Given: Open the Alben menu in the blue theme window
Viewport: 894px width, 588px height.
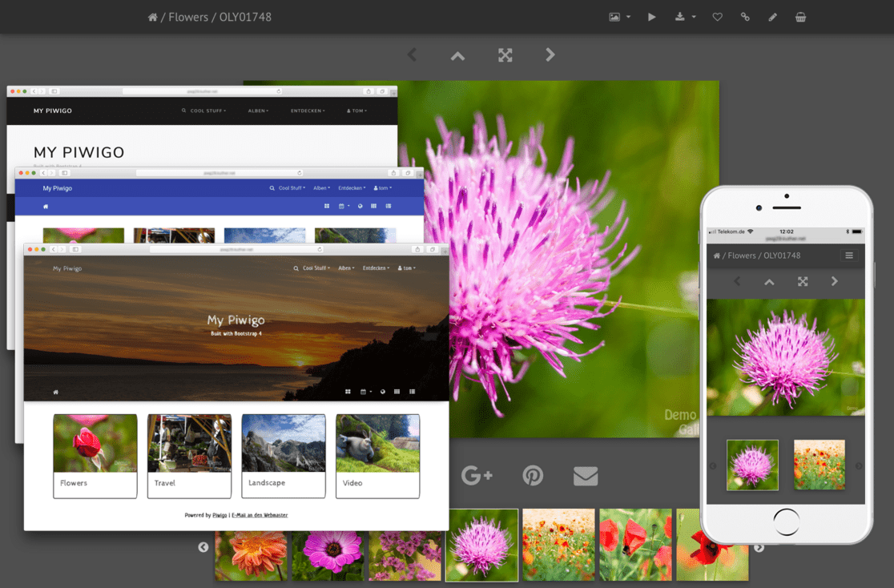Looking at the screenshot, I should (x=321, y=187).
